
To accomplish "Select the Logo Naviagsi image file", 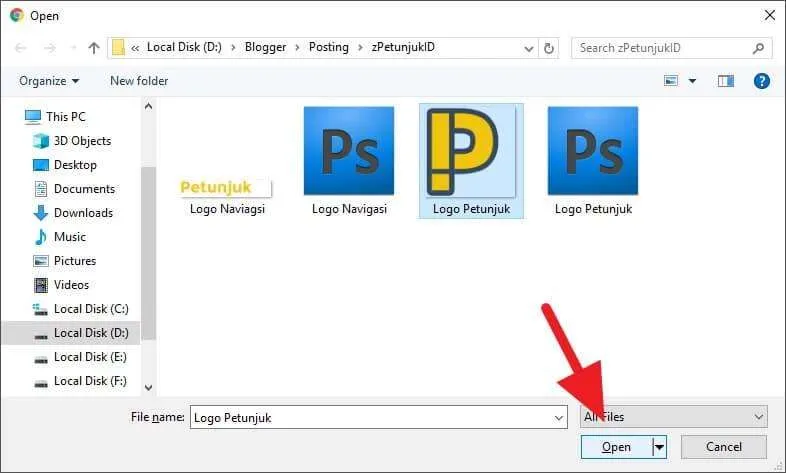I will [227, 197].
